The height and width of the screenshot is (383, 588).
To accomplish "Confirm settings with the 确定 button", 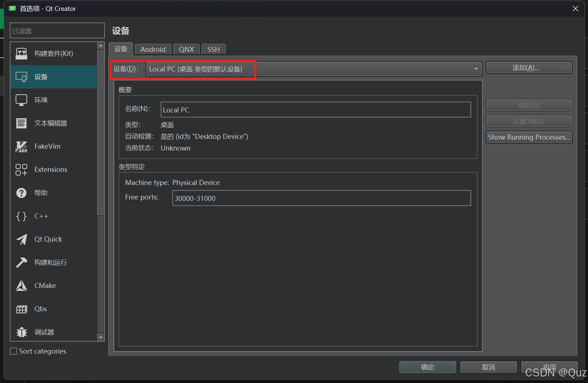I will pos(427,367).
